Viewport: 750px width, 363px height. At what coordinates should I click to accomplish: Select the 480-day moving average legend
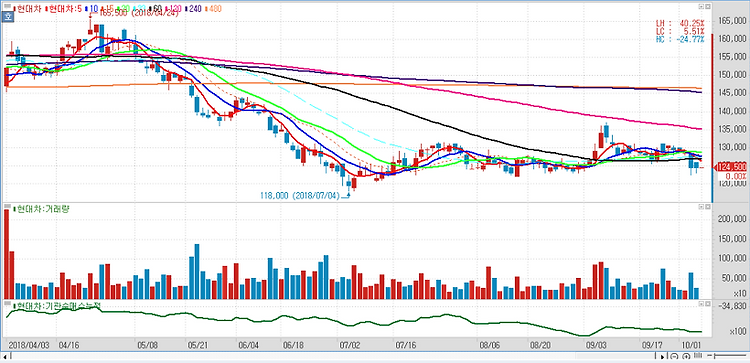tap(213, 9)
